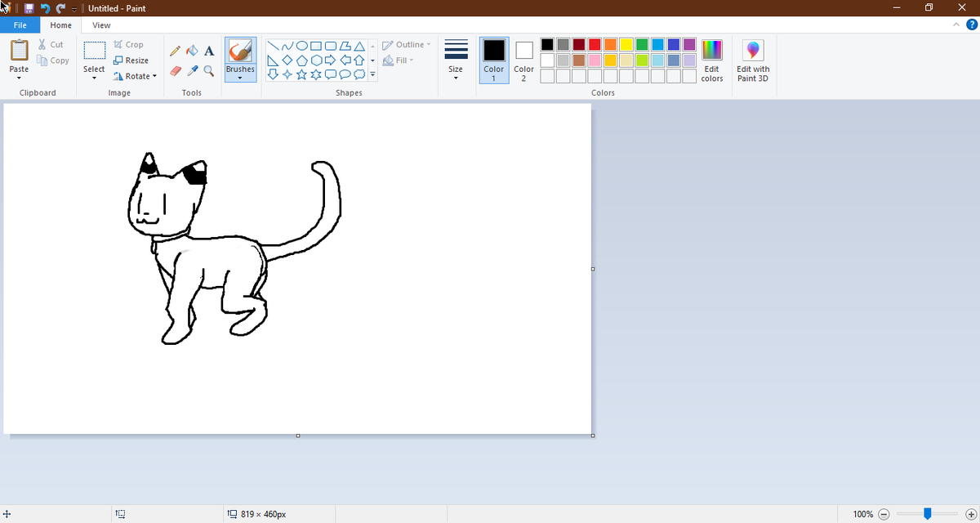Activate the Text tool
This screenshot has height=523, width=980.
209,51
